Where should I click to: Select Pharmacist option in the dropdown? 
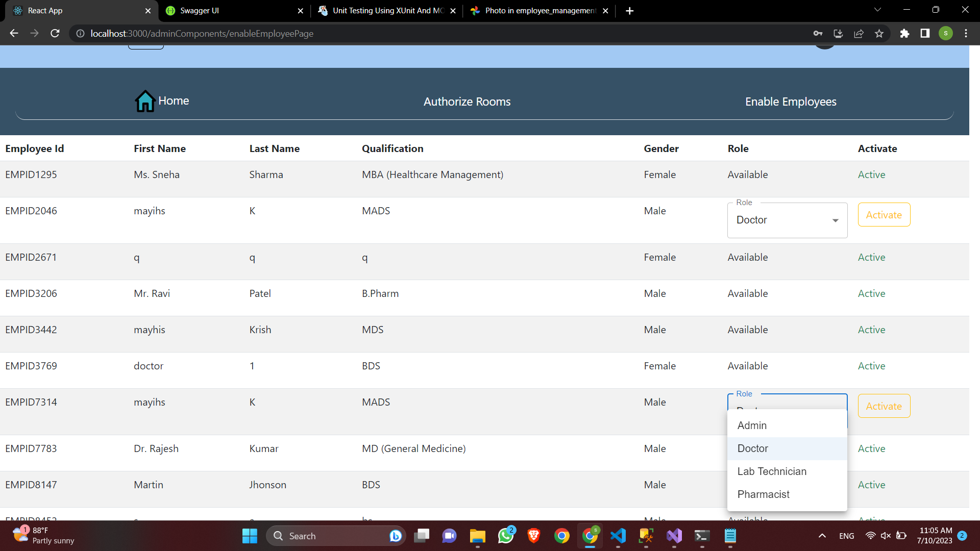pos(763,494)
